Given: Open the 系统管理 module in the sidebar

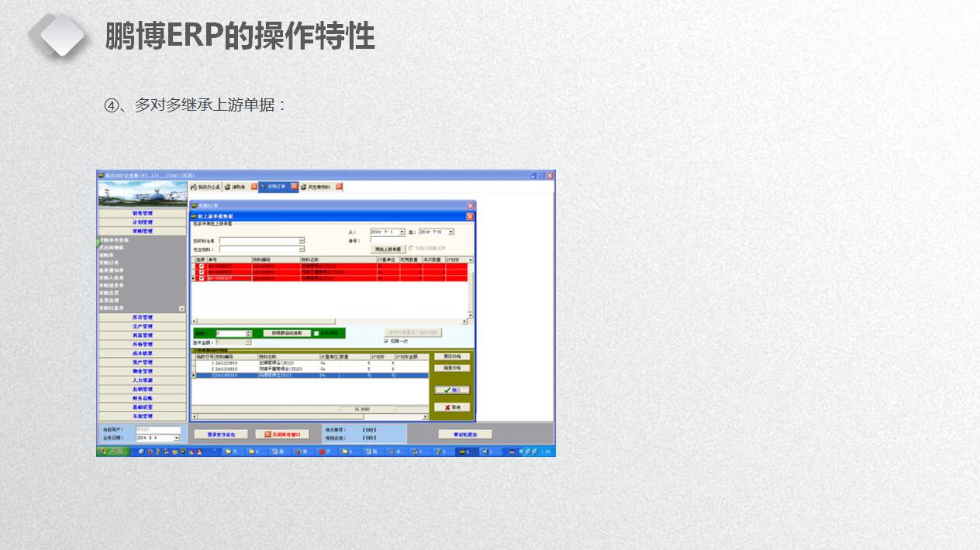Looking at the screenshot, I should coord(143,416).
